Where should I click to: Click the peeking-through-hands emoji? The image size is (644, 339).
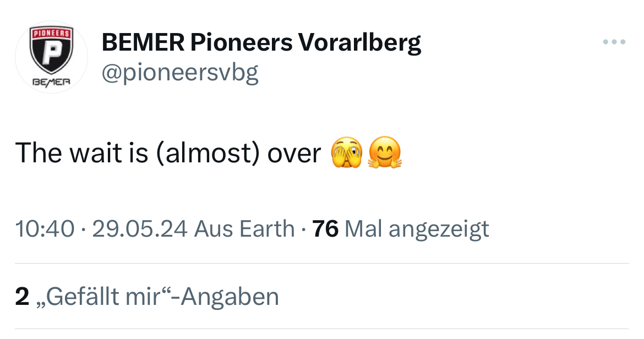point(346,152)
